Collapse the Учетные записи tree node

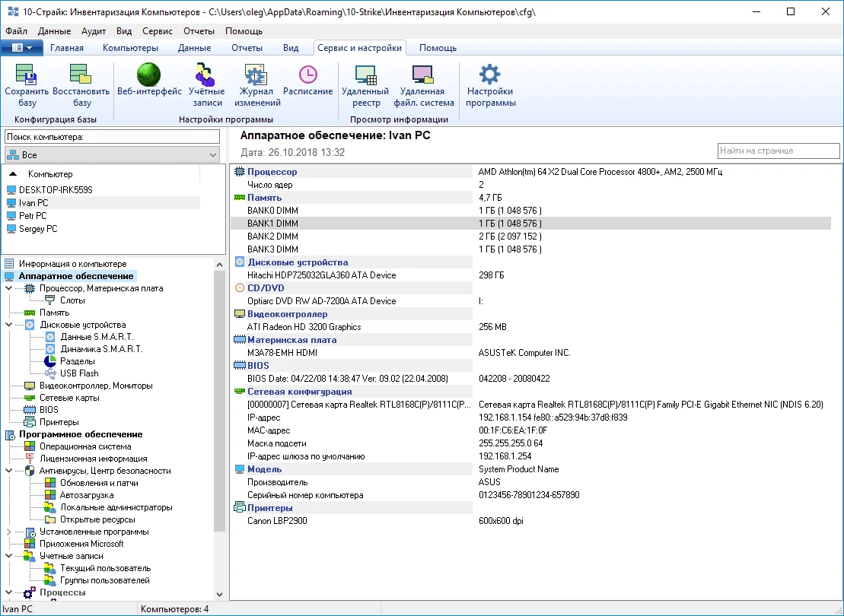click(8, 556)
